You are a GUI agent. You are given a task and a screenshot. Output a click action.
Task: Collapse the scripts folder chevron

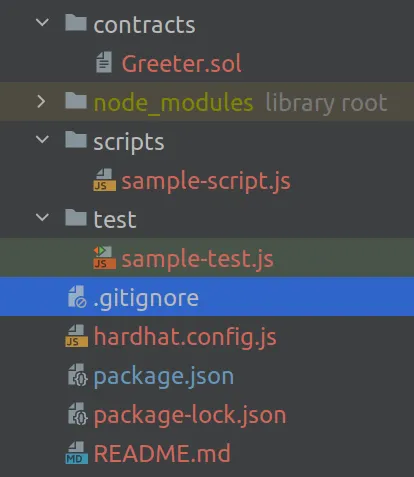[x=42, y=139]
